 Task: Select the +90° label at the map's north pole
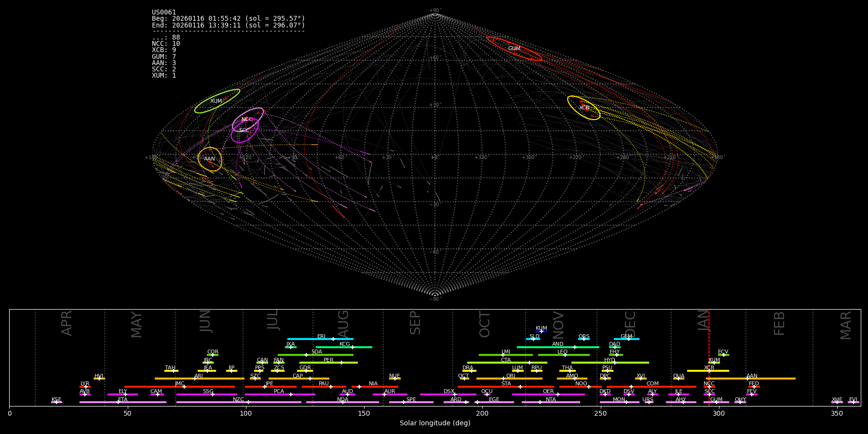pos(434,11)
